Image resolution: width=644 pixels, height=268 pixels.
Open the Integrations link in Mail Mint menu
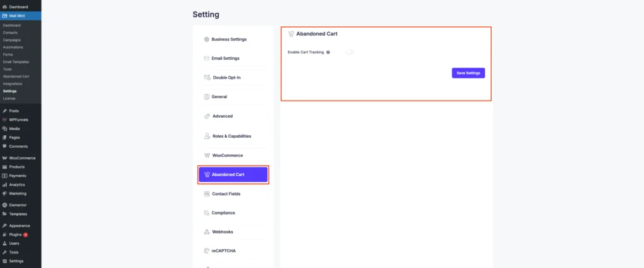coord(13,84)
